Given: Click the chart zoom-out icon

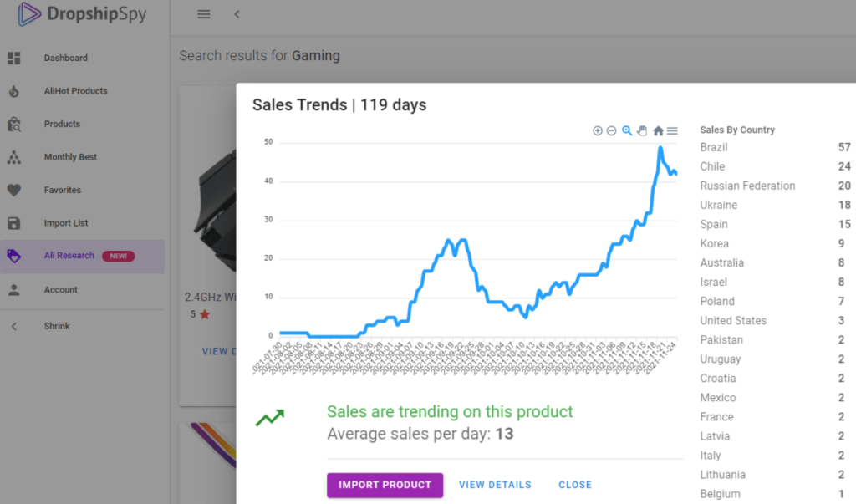Looking at the screenshot, I should 611,130.
